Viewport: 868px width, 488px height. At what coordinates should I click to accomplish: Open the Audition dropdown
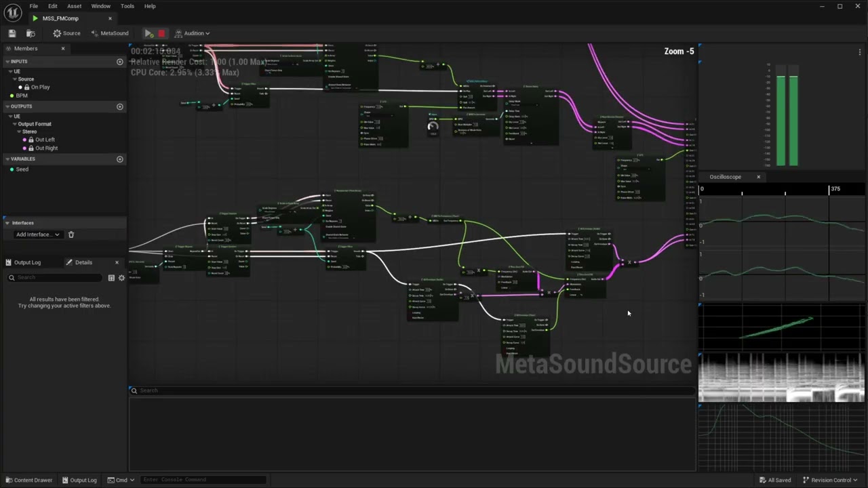pos(193,33)
